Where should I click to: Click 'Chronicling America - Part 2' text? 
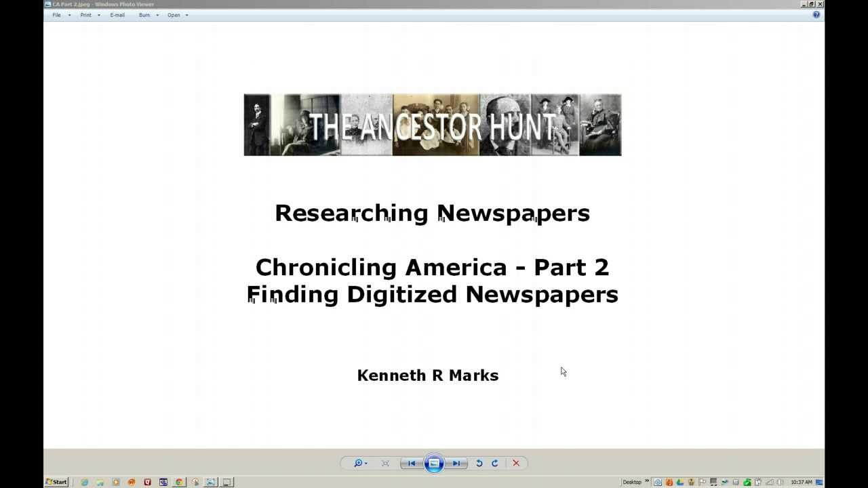(x=433, y=267)
